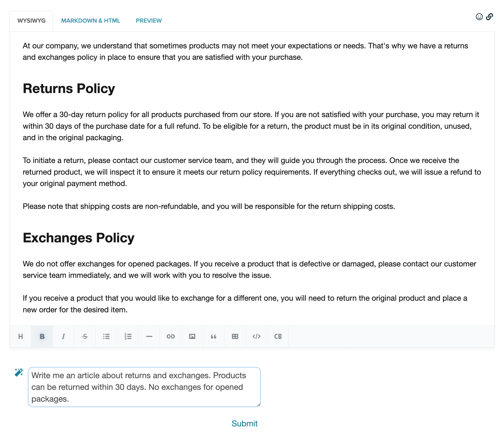The height and width of the screenshot is (439, 504).
Task: Toggle Italic formatting in toolbar
Action: coord(64,336)
